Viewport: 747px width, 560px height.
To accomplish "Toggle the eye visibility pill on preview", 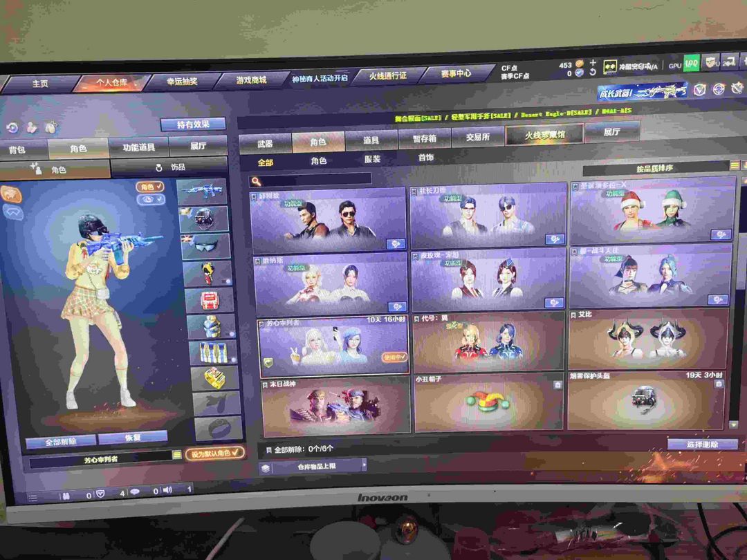I will (x=151, y=200).
